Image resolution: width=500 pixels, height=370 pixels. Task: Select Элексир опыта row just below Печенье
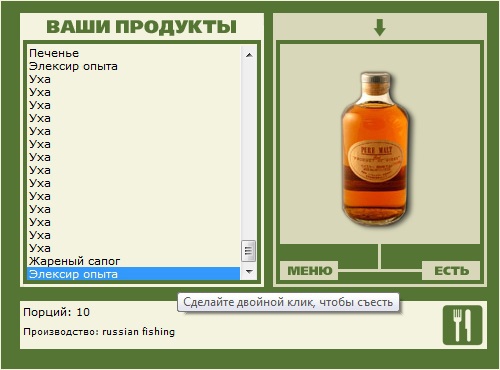pyautogui.click(x=133, y=66)
